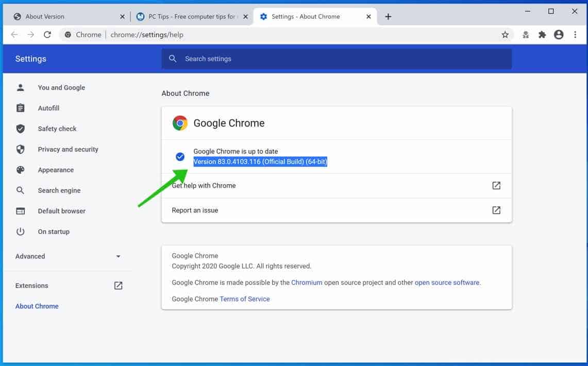The image size is (588, 366).
Task: Open the Chromium link
Action: click(x=307, y=283)
